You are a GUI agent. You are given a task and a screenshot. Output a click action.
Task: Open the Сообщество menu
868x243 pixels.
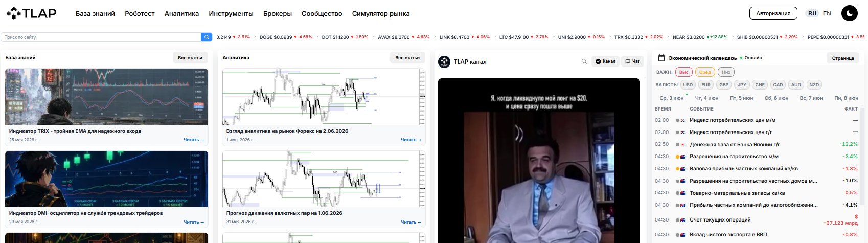(322, 14)
